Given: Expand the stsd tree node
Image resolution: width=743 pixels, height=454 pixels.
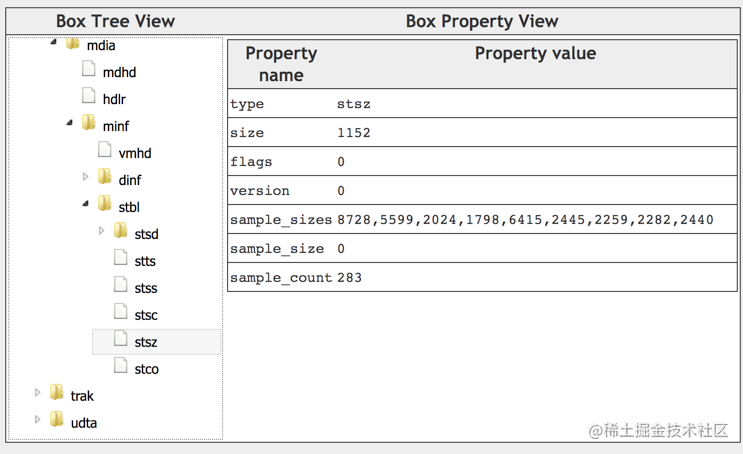Looking at the screenshot, I should tap(101, 231).
